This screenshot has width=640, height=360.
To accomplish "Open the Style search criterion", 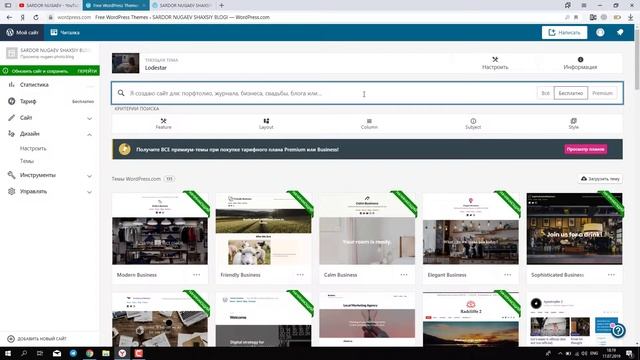I will coord(573,124).
